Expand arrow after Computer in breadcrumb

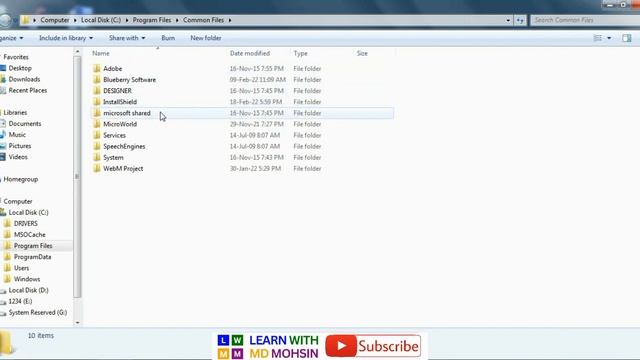[75, 20]
